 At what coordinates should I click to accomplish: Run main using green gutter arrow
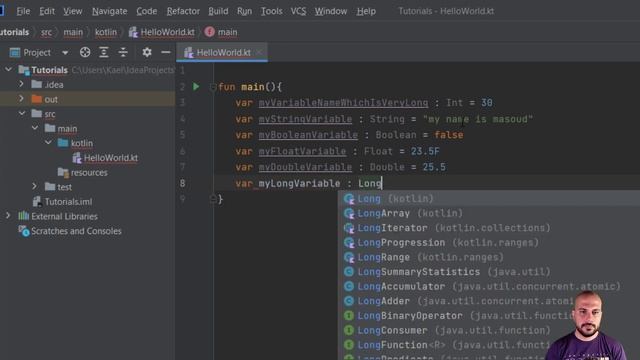[x=196, y=87]
